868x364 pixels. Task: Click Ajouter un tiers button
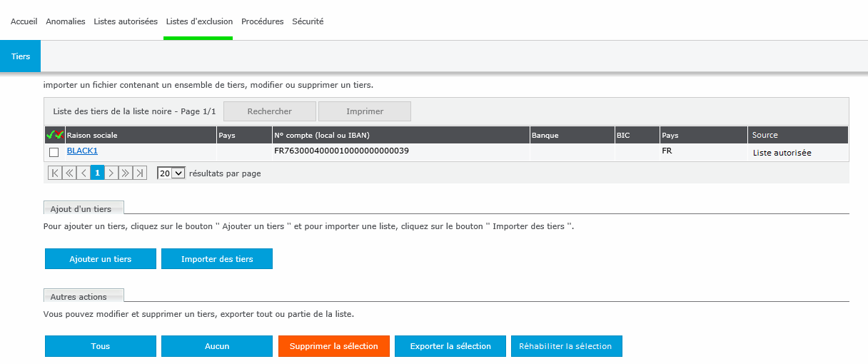tap(101, 259)
